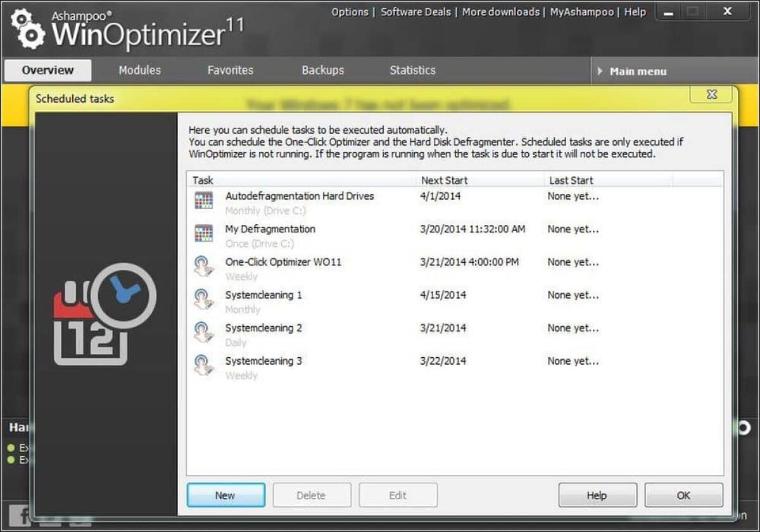Open Software Deals from the top menu

point(415,11)
